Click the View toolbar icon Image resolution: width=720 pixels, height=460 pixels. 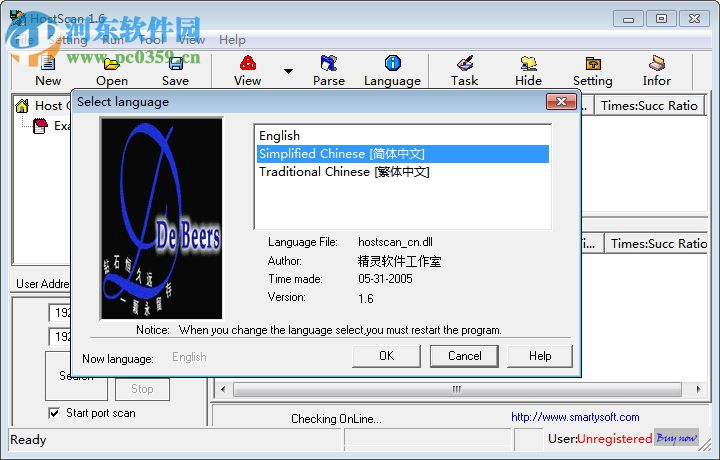pyautogui.click(x=248, y=71)
